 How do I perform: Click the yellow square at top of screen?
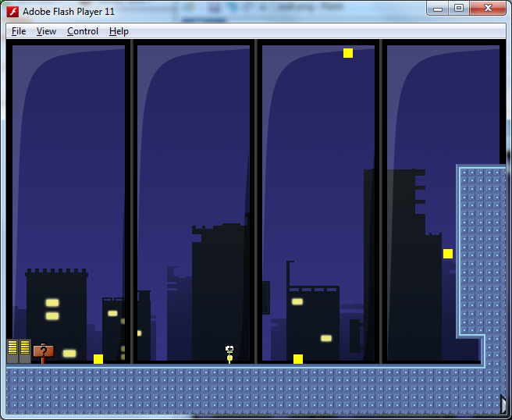click(x=348, y=53)
